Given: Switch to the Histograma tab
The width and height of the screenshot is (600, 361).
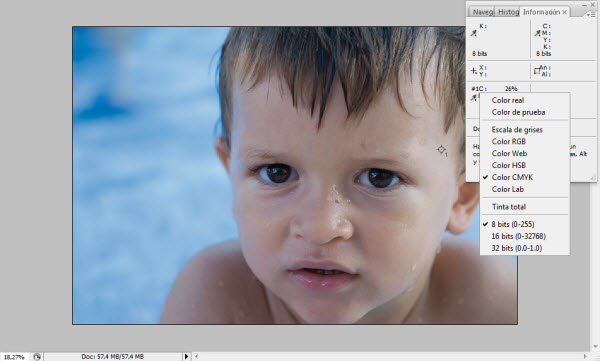Looking at the screenshot, I should (x=508, y=12).
